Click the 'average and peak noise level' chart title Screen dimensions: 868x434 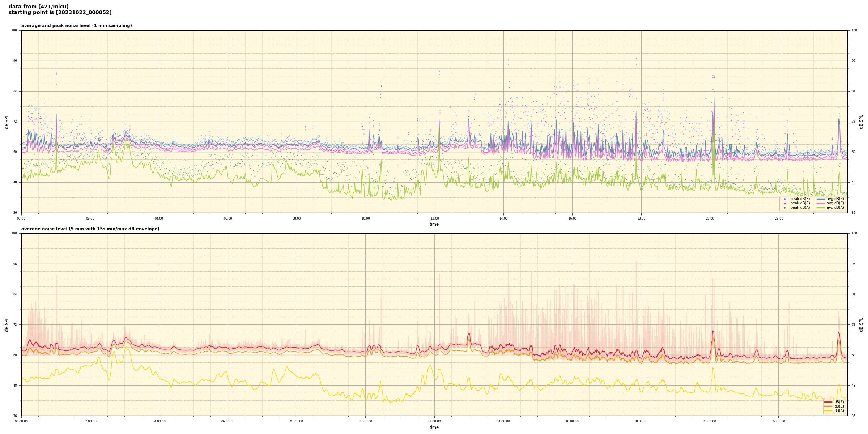click(x=76, y=26)
